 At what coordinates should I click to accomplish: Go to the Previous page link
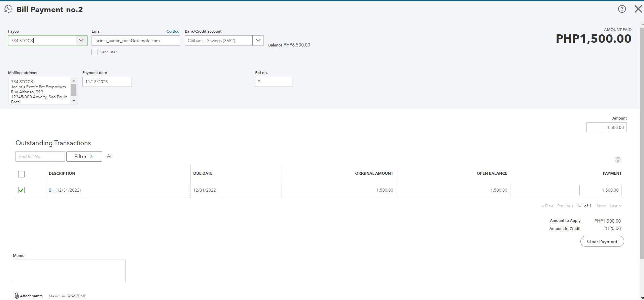[565, 206]
